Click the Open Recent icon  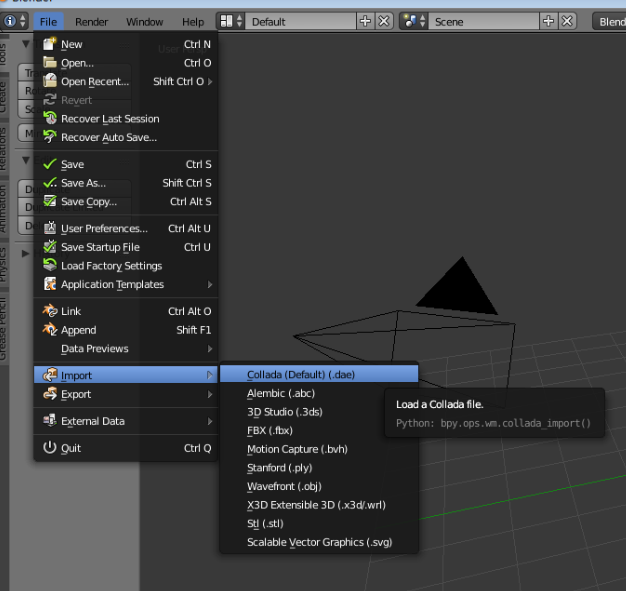(50, 81)
